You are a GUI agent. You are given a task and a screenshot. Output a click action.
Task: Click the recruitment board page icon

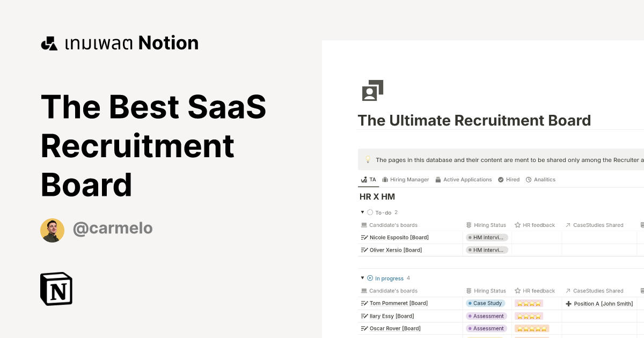(x=372, y=90)
